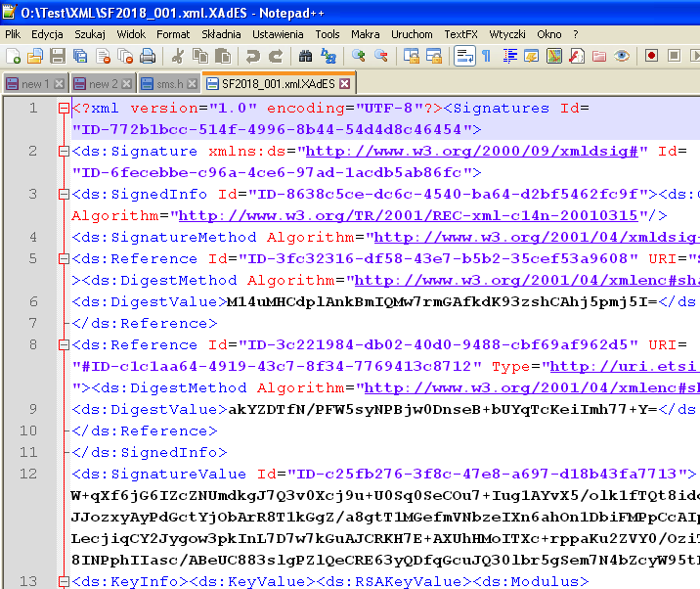700x589 pixels.
Task: Open the Plik menu
Action: point(13,34)
